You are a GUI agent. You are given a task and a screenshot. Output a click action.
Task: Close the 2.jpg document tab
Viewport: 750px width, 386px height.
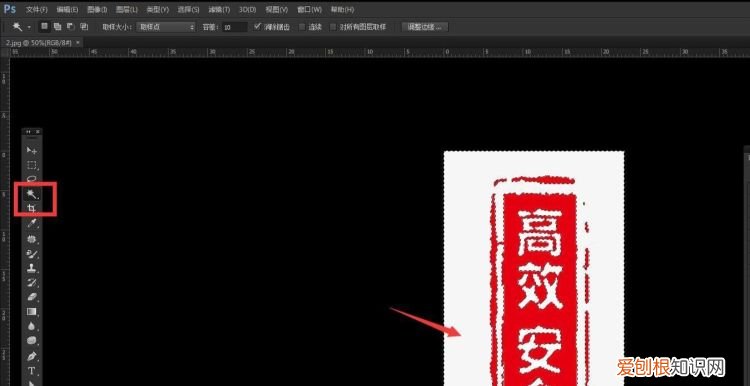click(79, 43)
